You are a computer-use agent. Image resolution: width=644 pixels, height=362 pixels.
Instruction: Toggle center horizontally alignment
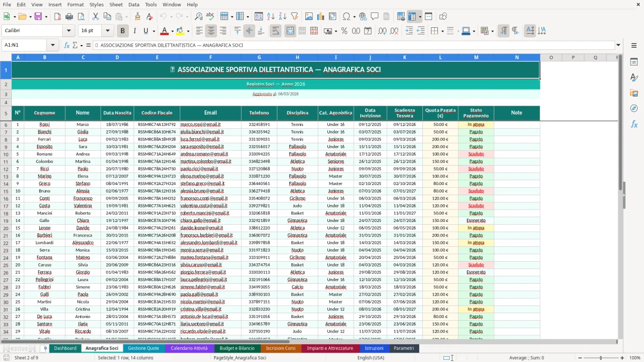point(211,31)
